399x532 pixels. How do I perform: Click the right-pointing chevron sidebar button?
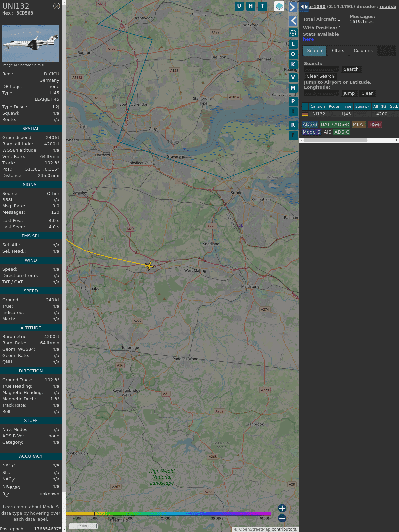[293, 7]
